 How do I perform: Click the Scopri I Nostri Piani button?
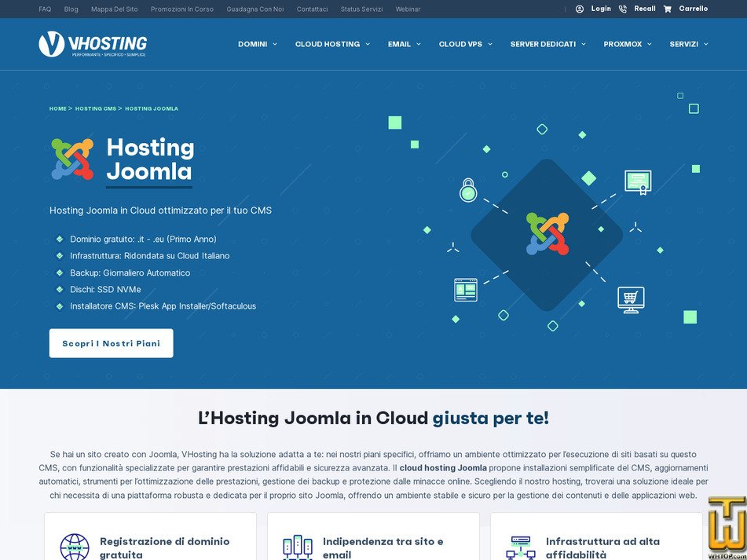[111, 343]
